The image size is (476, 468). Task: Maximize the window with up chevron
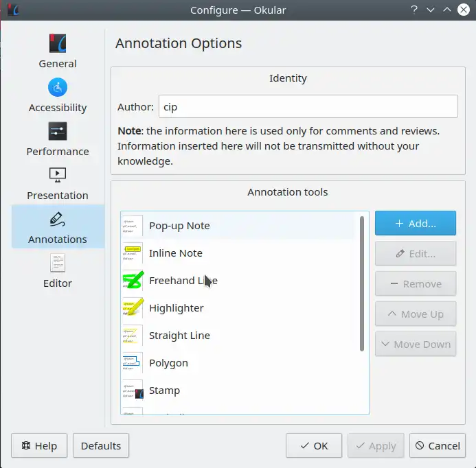pos(447,10)
